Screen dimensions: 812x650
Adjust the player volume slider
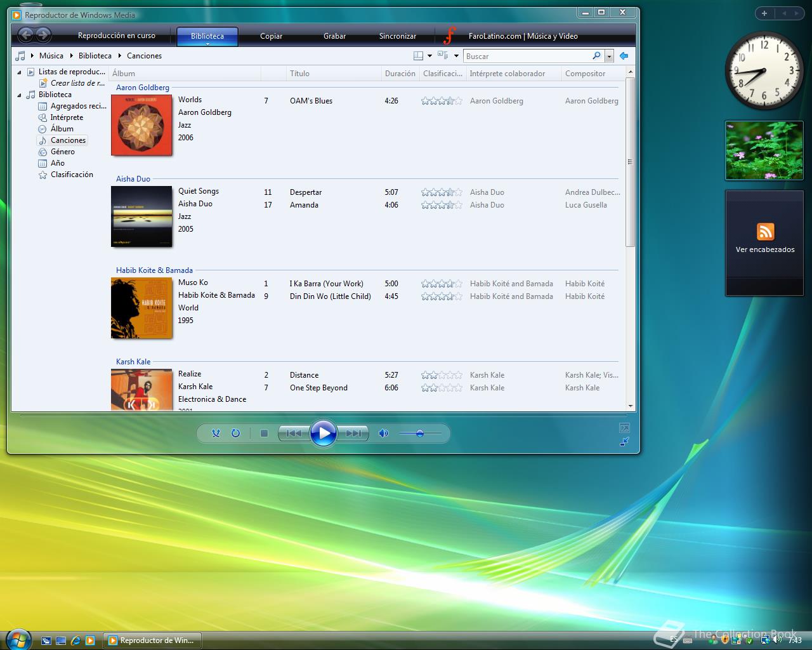[420, 433]
